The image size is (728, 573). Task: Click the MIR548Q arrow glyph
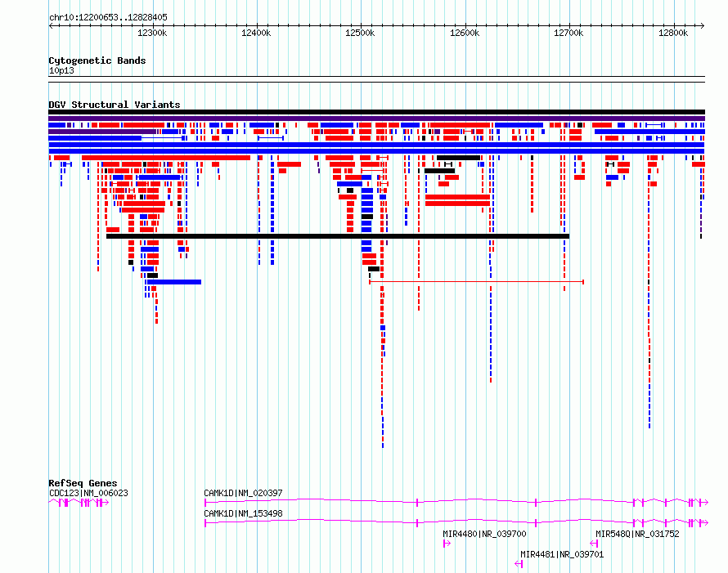(594, 544)
